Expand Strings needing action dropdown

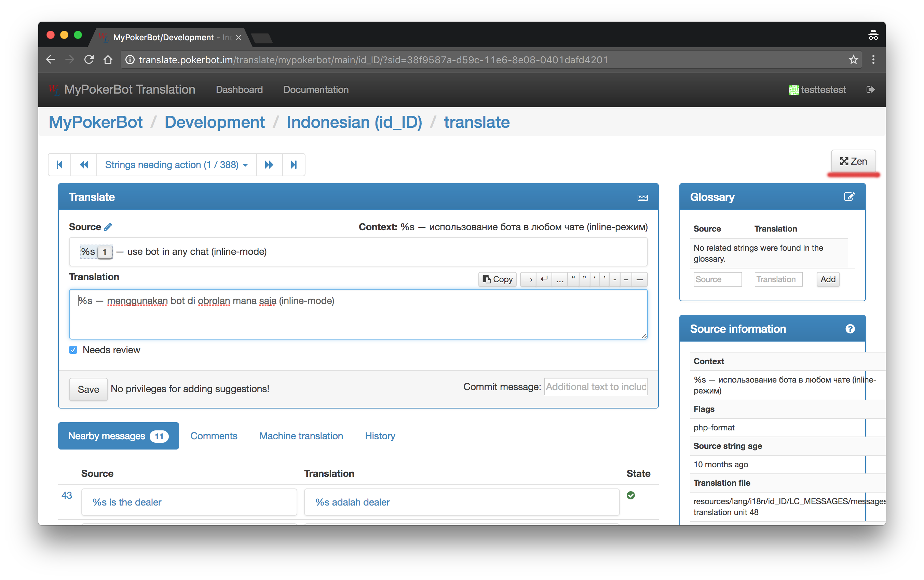(x=176, y=165)
